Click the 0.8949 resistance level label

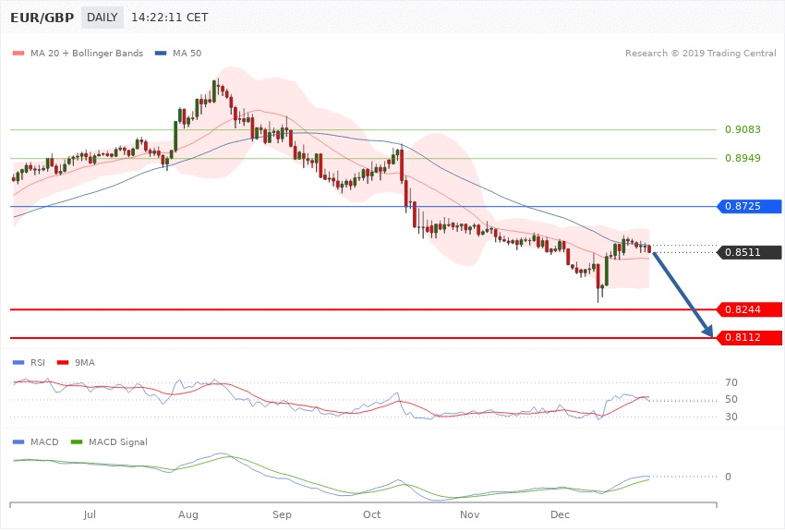coord(743,159)
